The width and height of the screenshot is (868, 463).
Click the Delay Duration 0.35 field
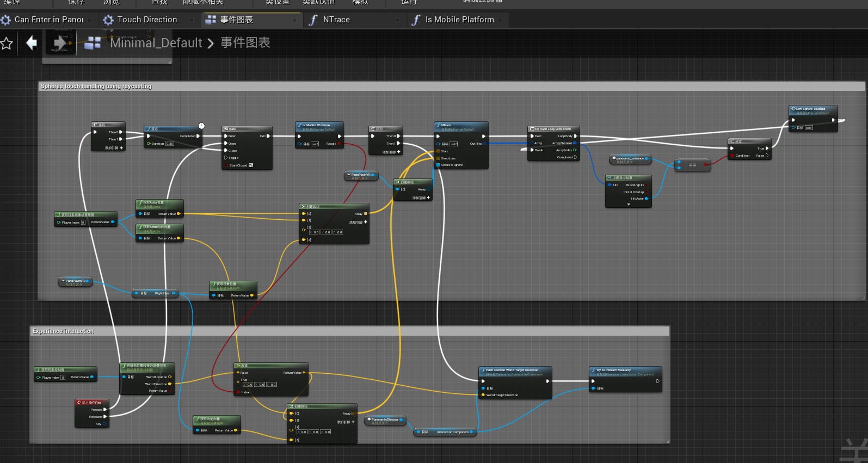coord(169,144)
